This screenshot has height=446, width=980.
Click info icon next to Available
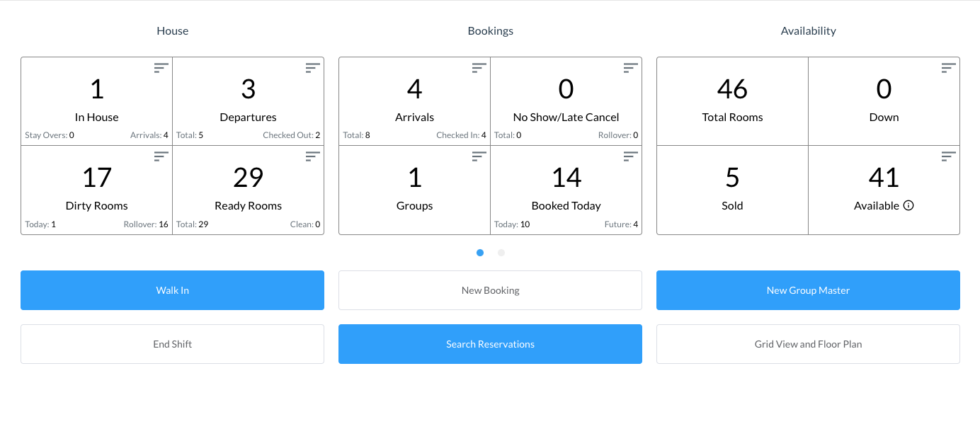[909, 206]
